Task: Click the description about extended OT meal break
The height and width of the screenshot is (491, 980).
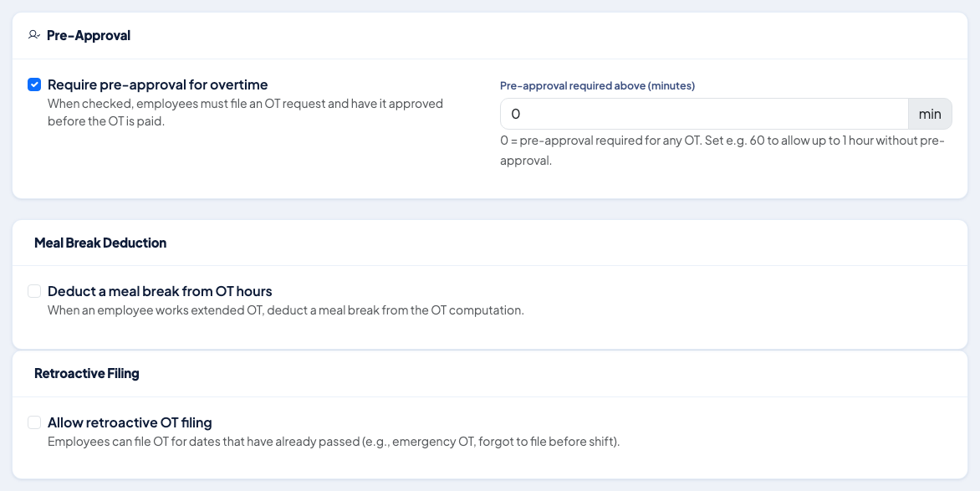Action: tap(286, 310)
